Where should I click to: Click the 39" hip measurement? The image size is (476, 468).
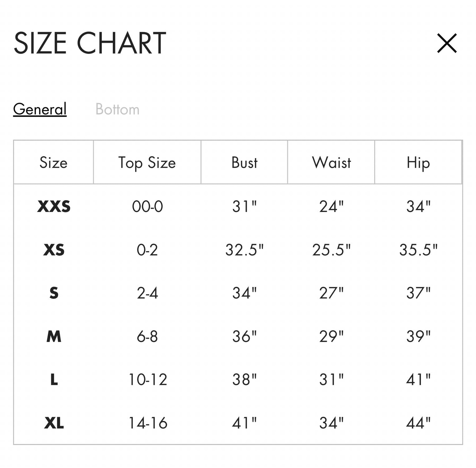pyautogui.click(x=418, y=337)
